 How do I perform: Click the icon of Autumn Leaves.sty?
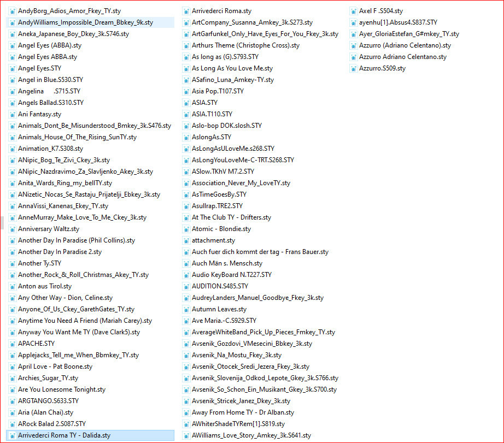point(186,309)
